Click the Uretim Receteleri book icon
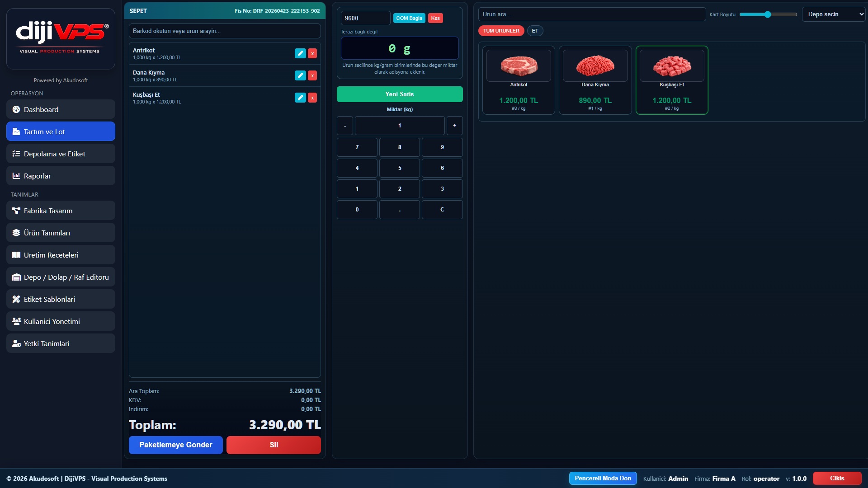The height and width of the screenshot is (488, 868). pos(16,255)
